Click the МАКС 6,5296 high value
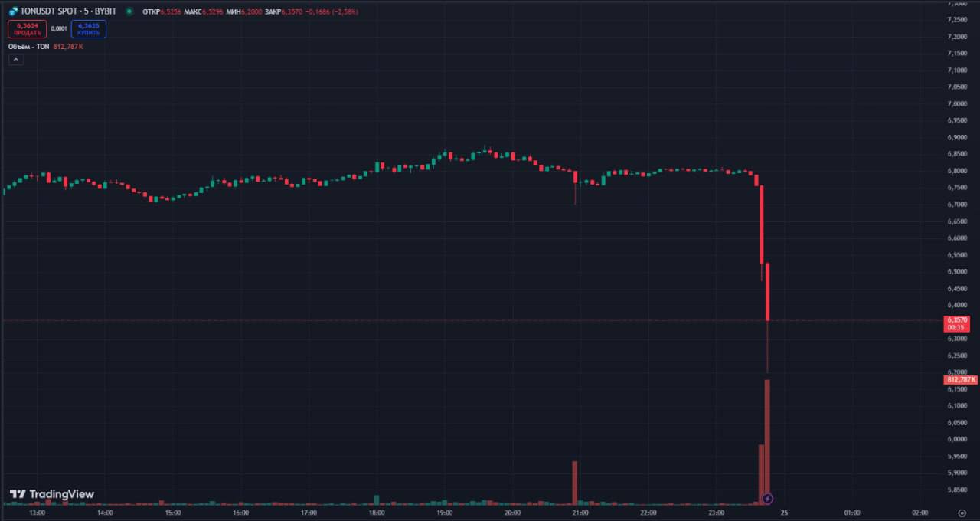Screen dimensions: 980x521 coord(204,11)
